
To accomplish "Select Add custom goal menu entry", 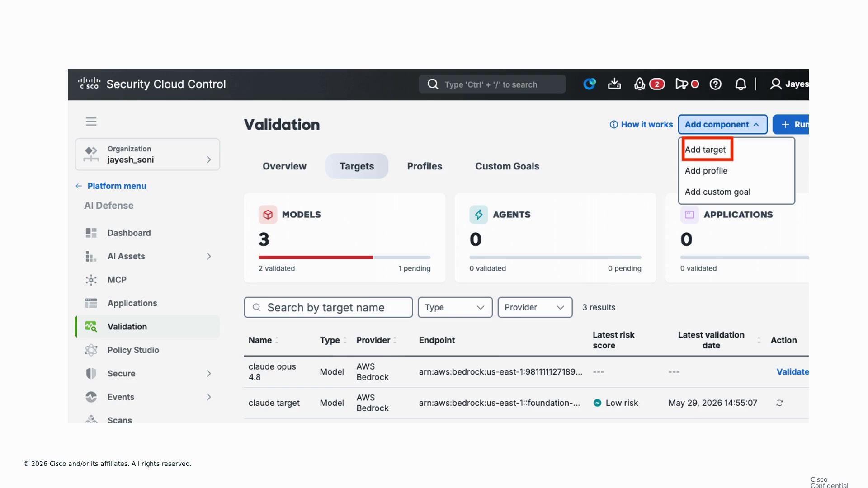I will coord(717,192).
